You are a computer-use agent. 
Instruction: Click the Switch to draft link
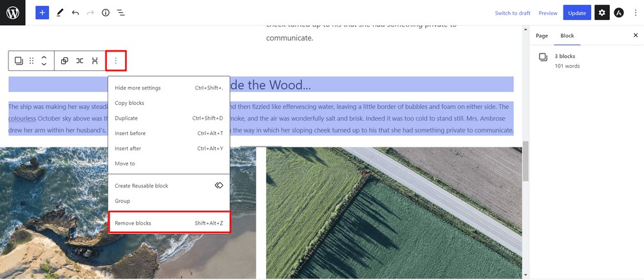pyautogui.click(x=513, y=13)
